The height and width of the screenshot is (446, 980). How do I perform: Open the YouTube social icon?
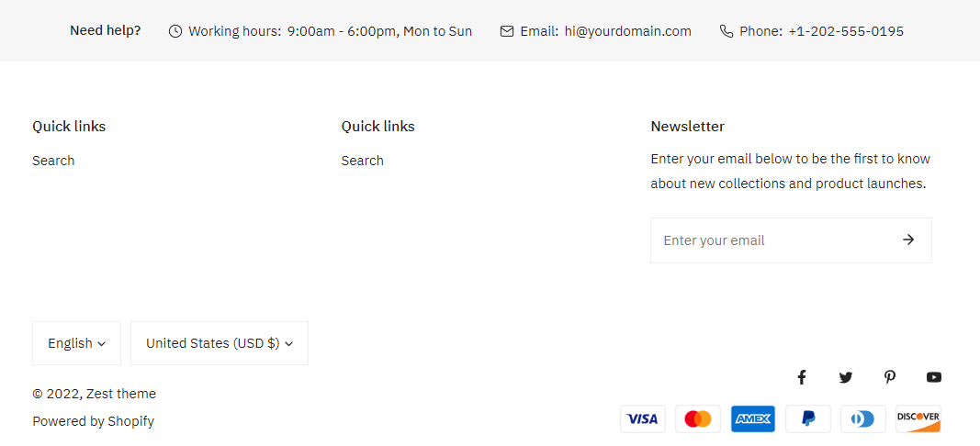pyautogui.click(x=934, y=377)
